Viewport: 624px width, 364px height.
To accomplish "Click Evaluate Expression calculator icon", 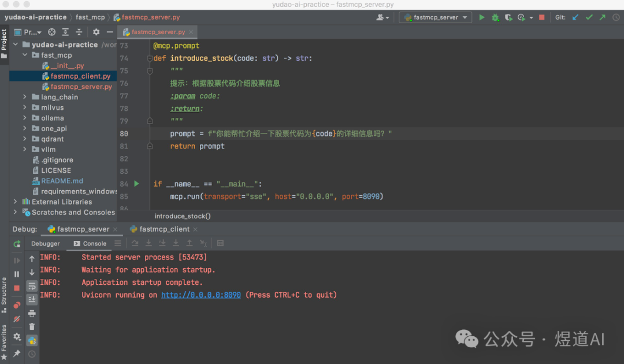I will 220,243.
